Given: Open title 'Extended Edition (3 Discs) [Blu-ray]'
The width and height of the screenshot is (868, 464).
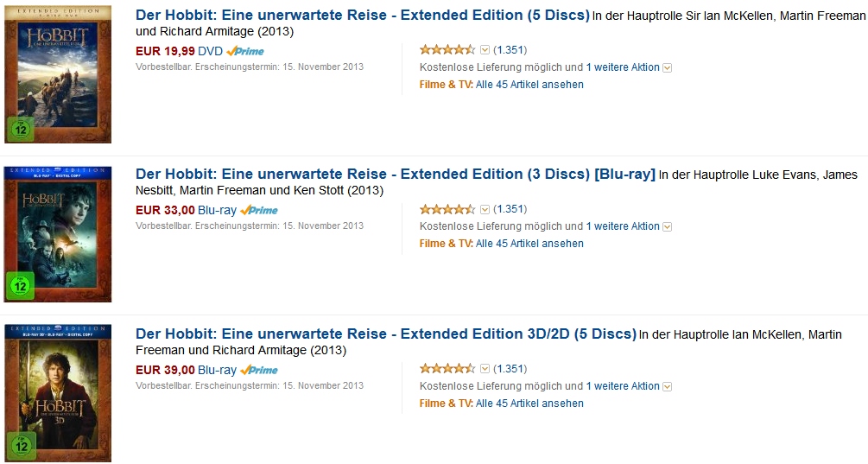Looking at the screenshot, I should point(396,174).
